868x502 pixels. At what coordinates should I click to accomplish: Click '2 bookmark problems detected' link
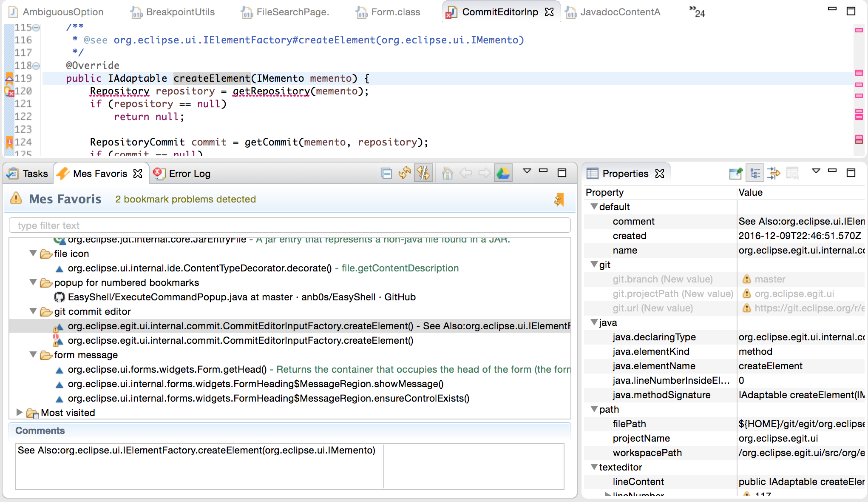coord(185,200)
